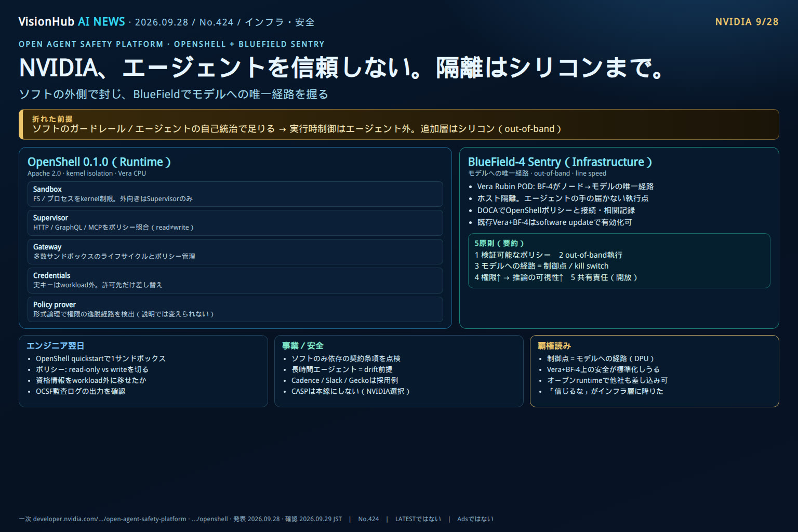Click the 「信じるな」がインフラ層 bullet

click(605, 391)
